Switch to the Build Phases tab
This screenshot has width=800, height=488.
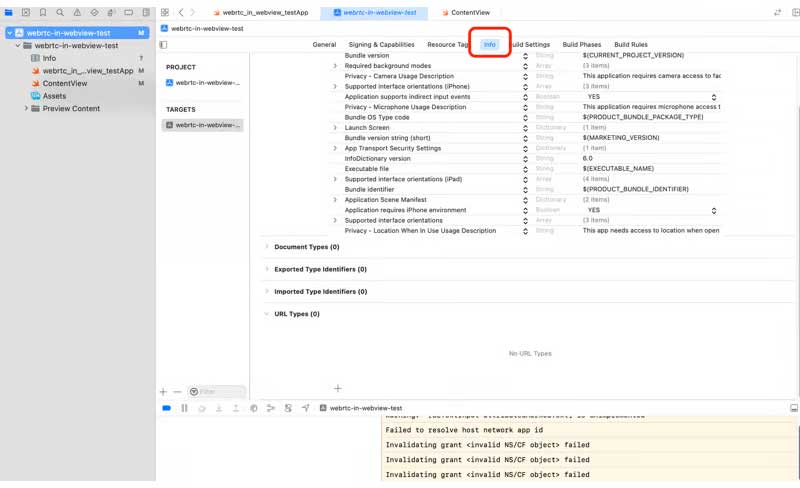click(582, 44)
